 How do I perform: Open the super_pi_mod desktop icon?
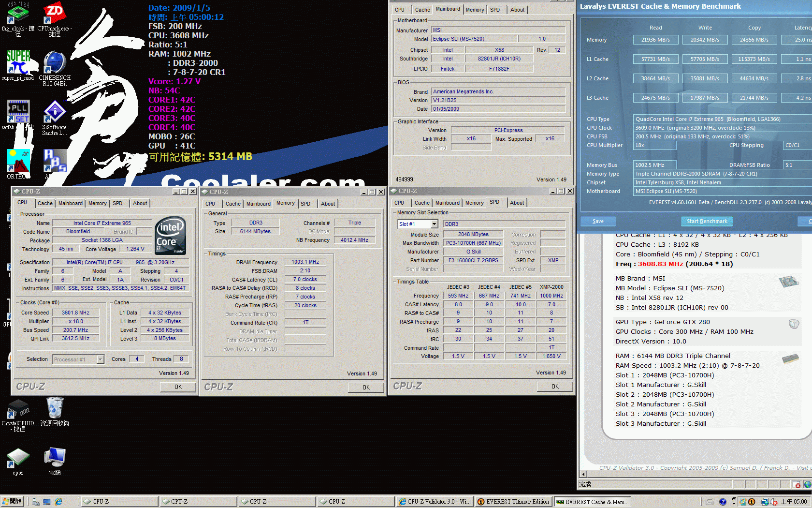(18, 65)
